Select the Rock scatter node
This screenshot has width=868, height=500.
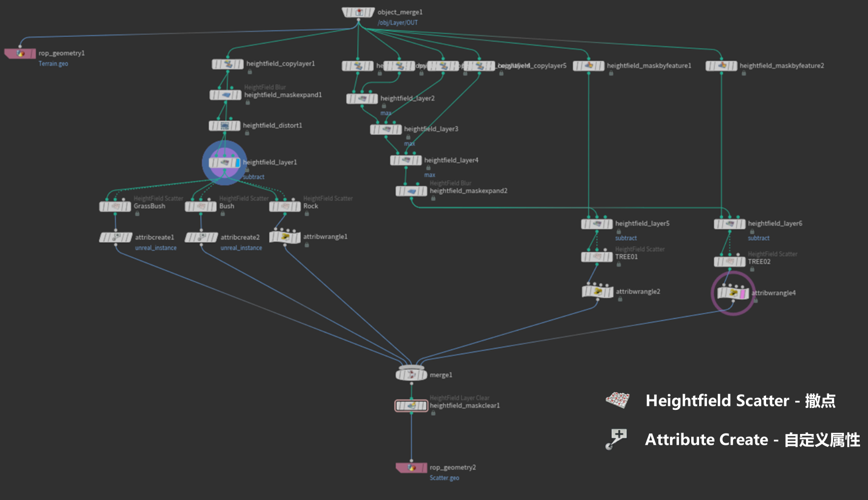pos(285,206)
